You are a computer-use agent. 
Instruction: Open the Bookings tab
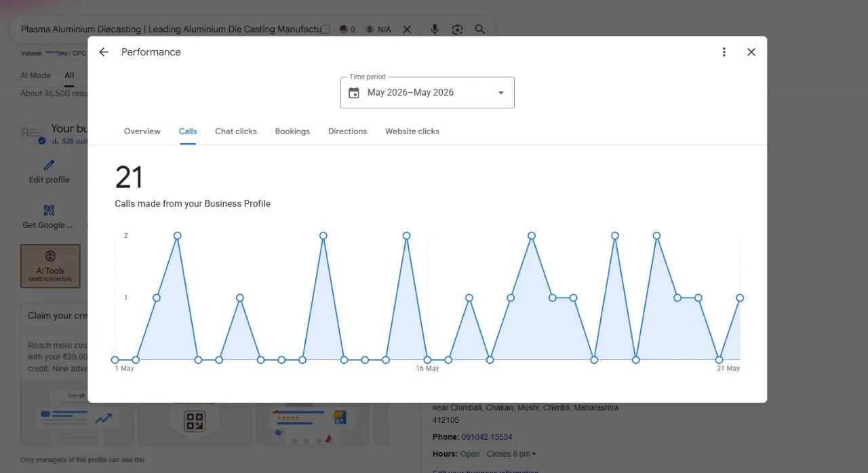click(292, 131)
